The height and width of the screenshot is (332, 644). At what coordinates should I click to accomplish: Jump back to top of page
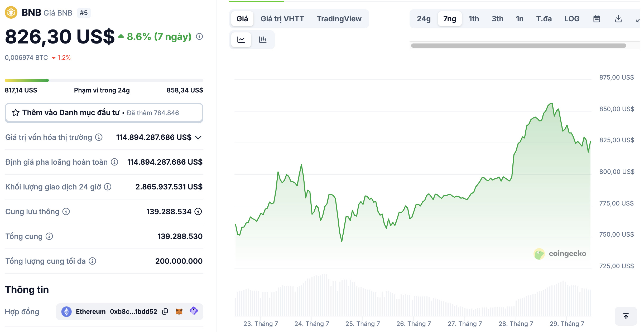tap(626, 316)
